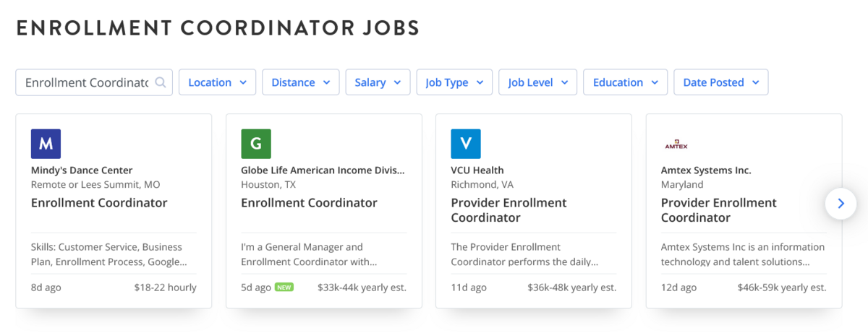Open the Job Level dropdown
The height and width of the screenshot is (333, 868).
tap(537, 82)
